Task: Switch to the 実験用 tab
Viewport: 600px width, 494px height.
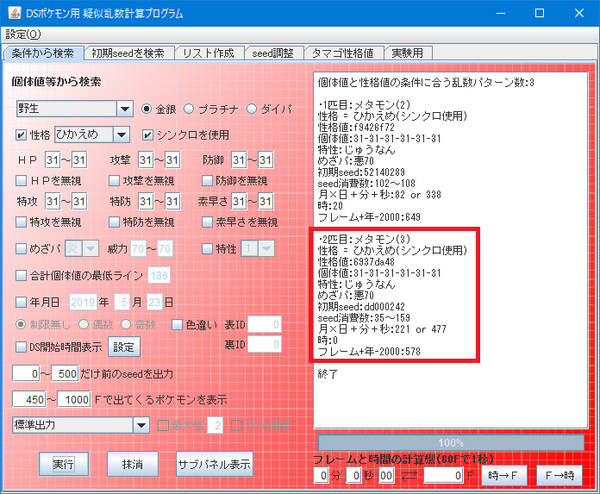Action: (408, 53)
